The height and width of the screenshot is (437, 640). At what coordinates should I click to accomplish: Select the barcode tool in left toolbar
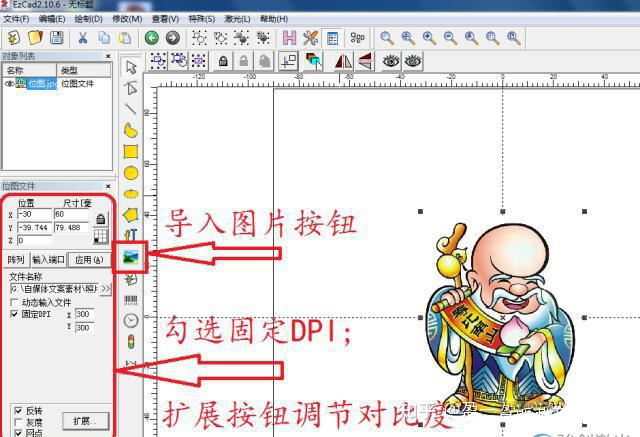tap(131, 300)
